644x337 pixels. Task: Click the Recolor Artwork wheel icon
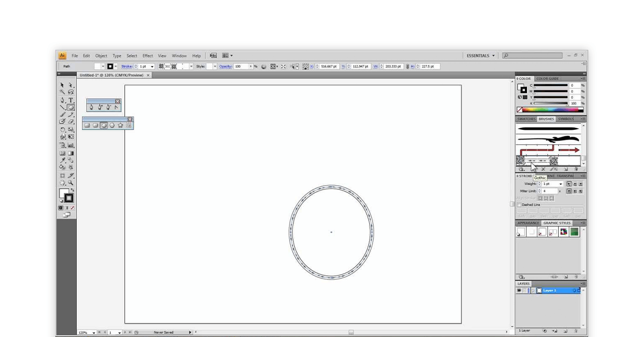[262, 67]
